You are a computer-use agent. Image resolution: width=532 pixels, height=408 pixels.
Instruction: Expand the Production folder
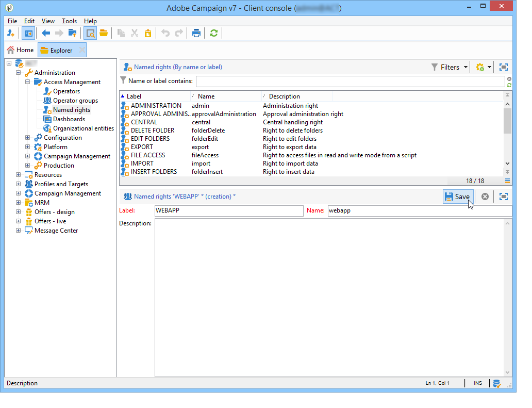(x=28, y=165)
